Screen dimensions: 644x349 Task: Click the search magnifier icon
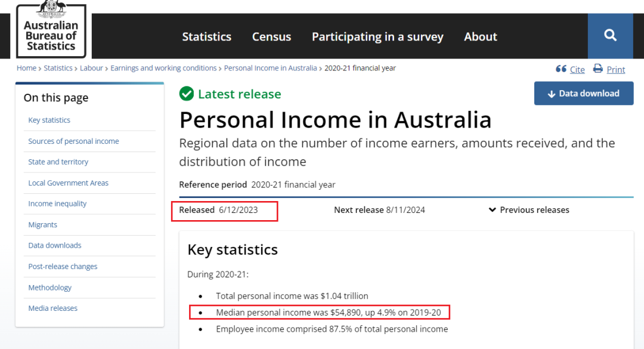click(610, 36)
